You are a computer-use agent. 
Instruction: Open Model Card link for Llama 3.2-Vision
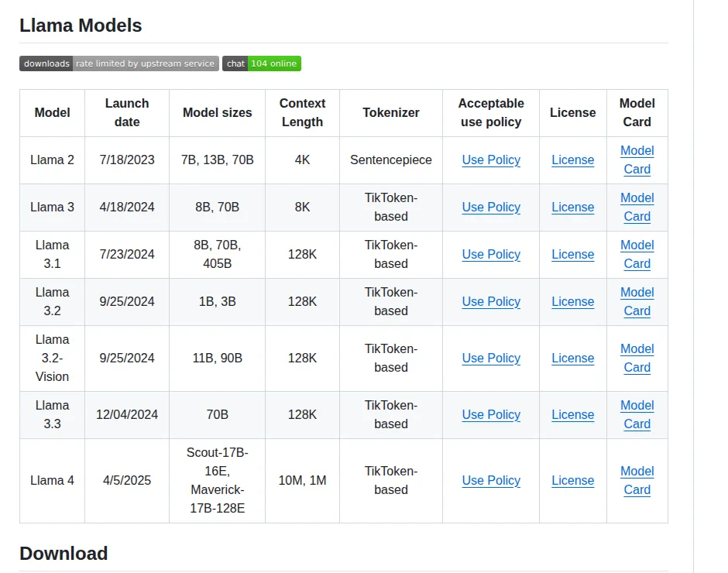637,359
